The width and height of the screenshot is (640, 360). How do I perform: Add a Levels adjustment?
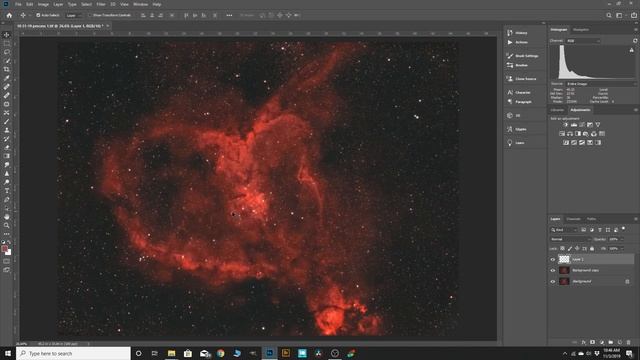574,124
